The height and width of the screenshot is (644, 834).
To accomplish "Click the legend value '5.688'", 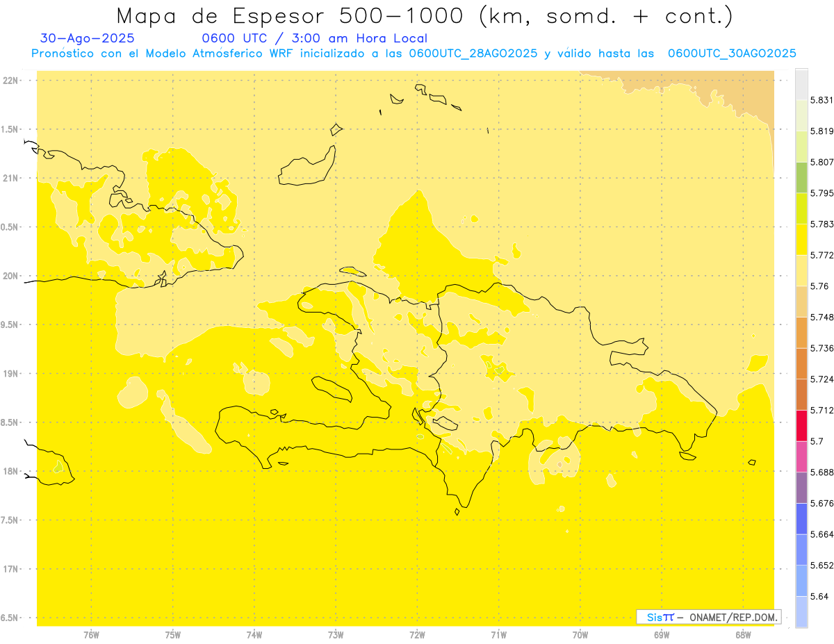I will click(x=822, y=472).
